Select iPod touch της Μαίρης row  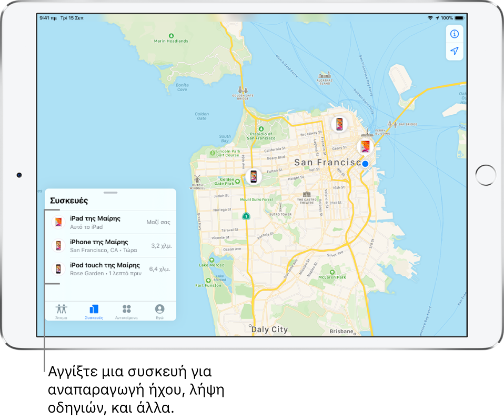click(x=110, y=269)
